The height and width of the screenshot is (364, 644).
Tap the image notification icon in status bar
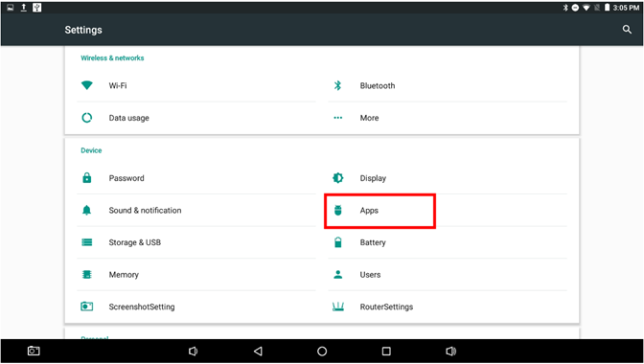click(11, 8)
